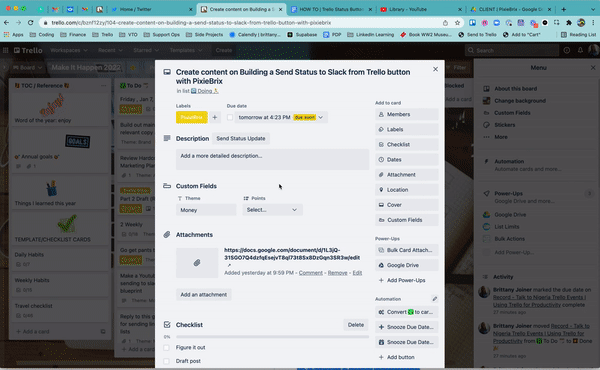Open the Cover option

point(406,205)
